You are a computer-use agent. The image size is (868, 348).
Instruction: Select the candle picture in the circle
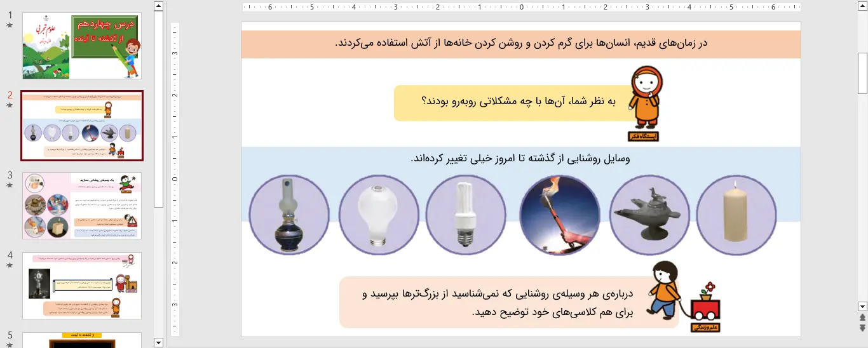736,214
